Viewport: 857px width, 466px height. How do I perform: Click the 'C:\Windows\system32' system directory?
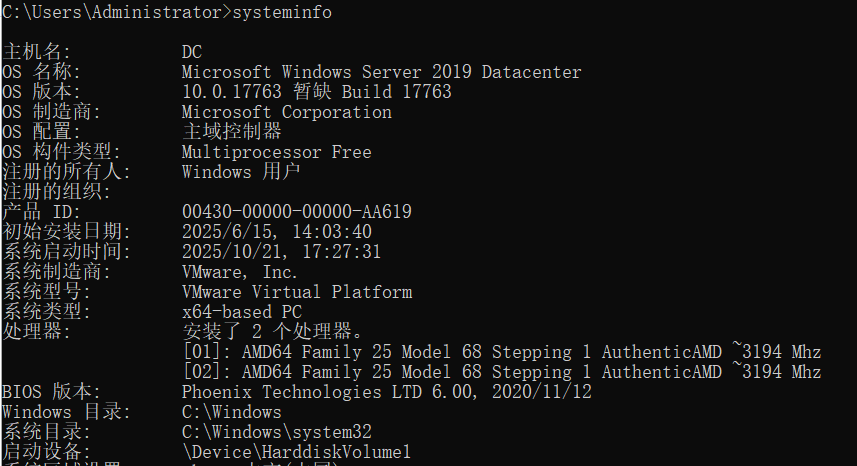277,432
